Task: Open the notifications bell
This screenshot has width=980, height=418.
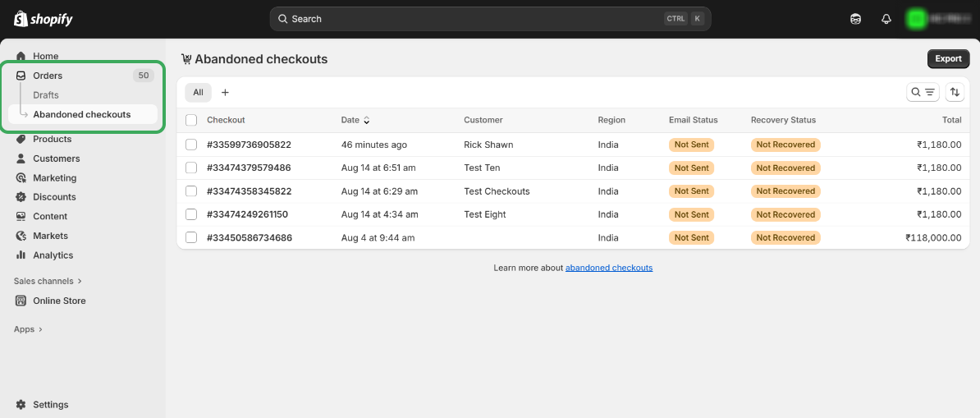Action: [x=886, y=19]
